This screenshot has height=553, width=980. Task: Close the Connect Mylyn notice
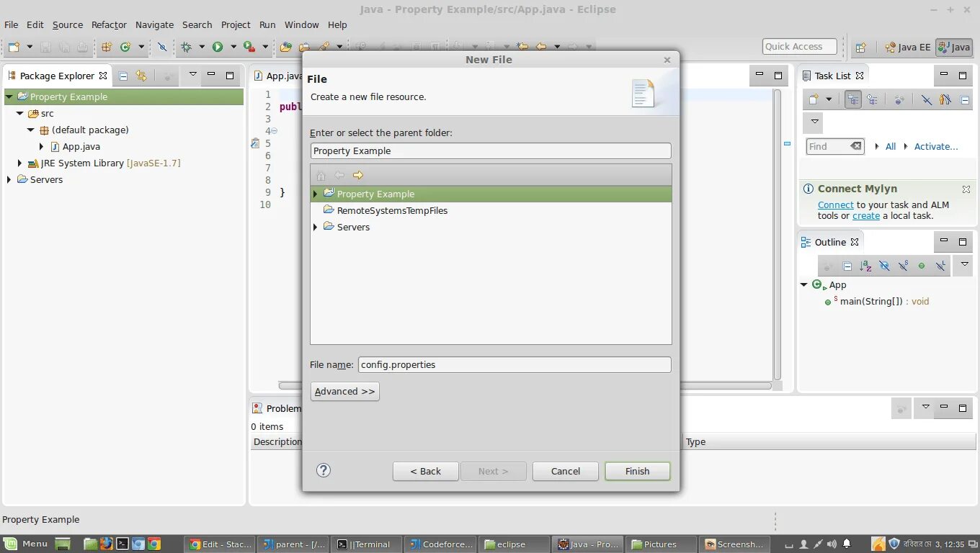(x=966, y=189)
